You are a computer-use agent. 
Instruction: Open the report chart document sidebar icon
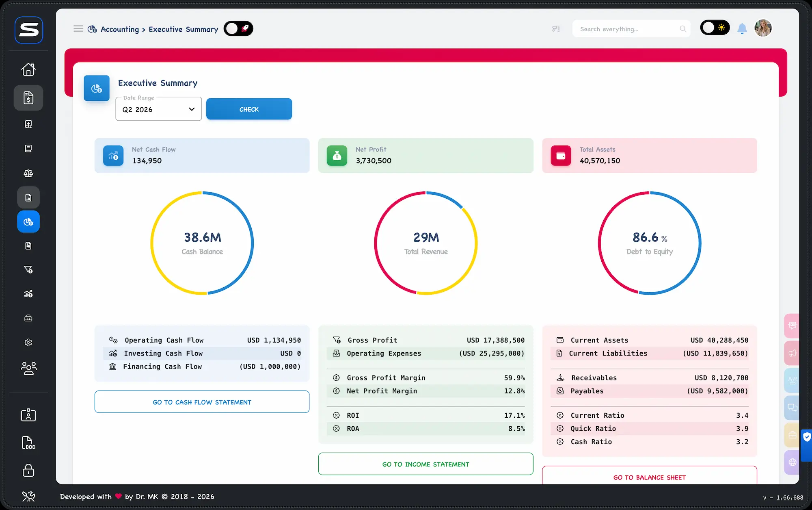point(28,197)
